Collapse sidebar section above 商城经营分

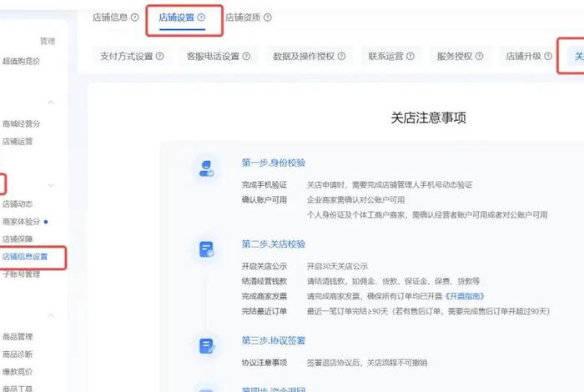[x=51, y=102]
